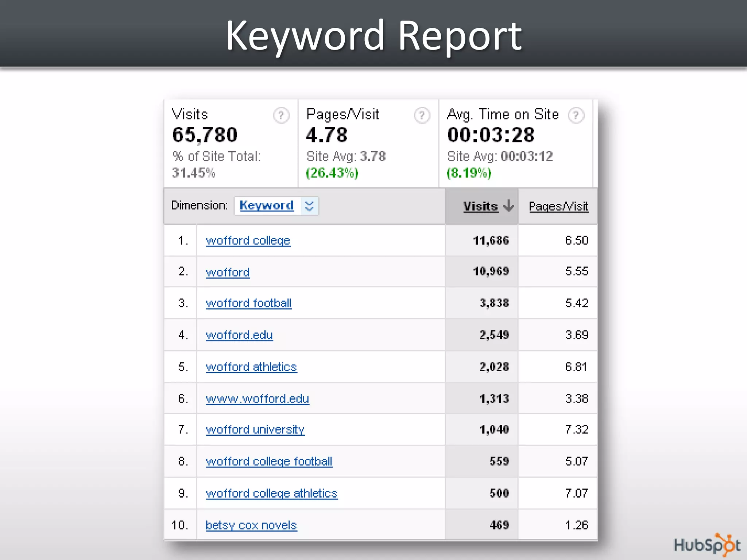Select the 500 visits value
747x560 pixels.
click(499, 493)
